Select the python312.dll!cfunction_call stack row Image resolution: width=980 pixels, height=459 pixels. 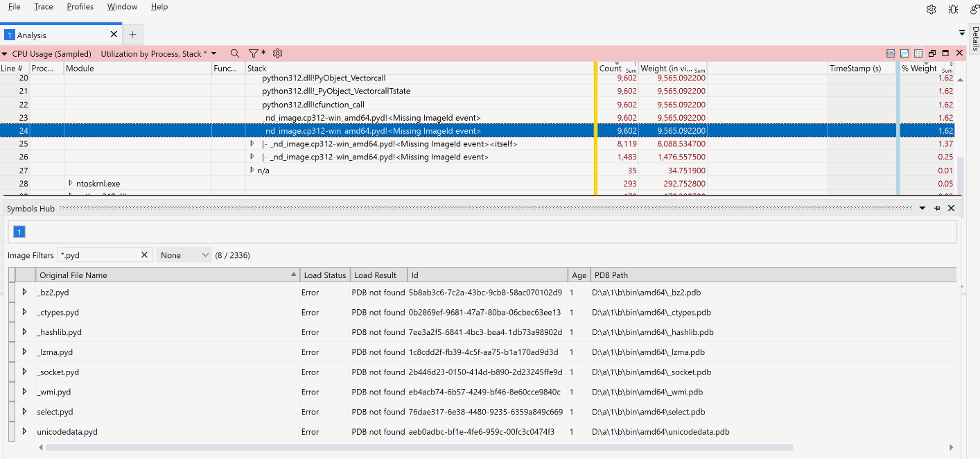313,105
